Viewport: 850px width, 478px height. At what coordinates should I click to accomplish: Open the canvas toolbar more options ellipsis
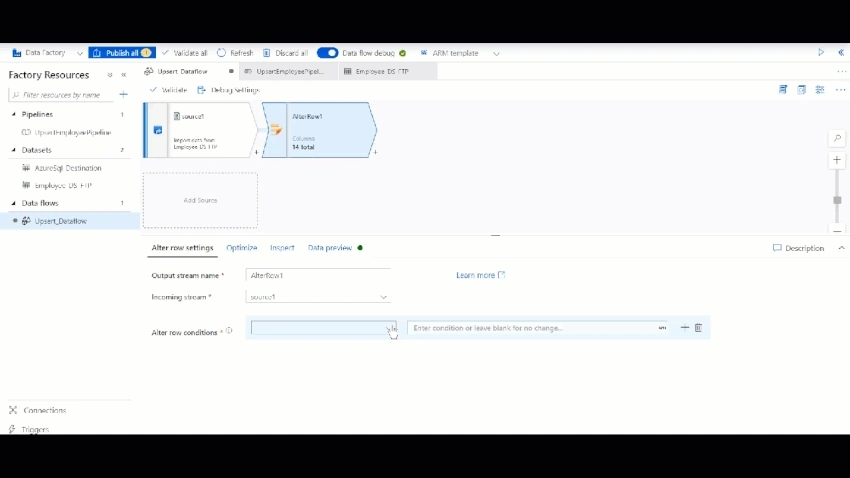[x=840, y=90]
